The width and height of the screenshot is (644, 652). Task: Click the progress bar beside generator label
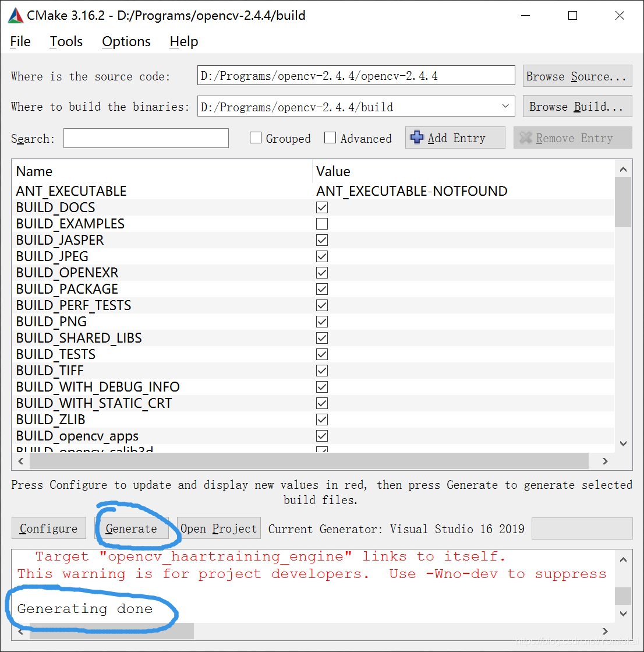coord(582,528)
